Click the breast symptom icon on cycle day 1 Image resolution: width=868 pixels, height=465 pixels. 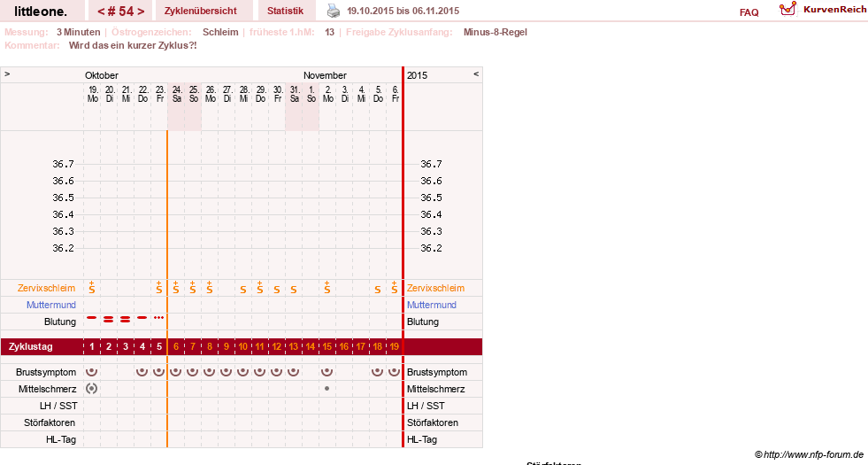pos(92,371)
